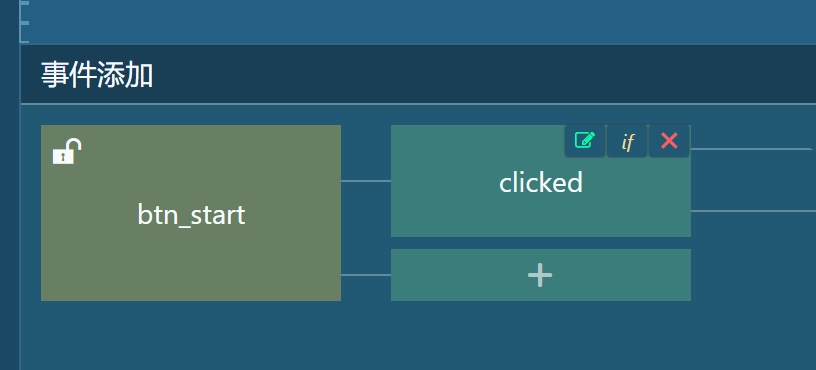Toggle the unlocked padlock on btn_start
Screen dimensions: 816x370
(67, 151)
